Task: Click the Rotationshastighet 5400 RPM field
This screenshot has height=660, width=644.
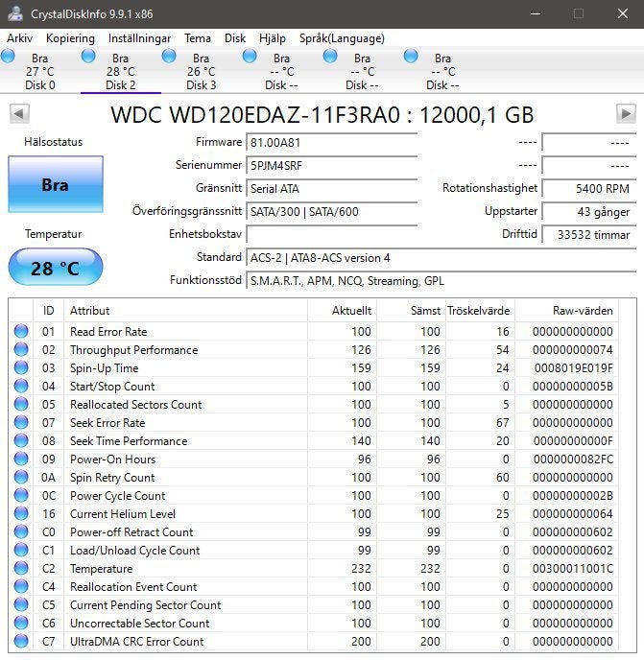Action: pos(589,188)
